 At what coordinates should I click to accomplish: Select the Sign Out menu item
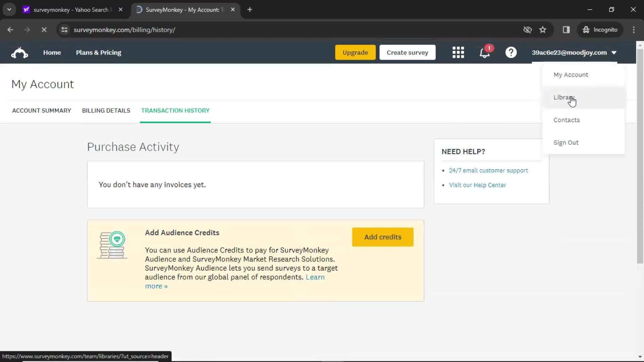[566, 142]
